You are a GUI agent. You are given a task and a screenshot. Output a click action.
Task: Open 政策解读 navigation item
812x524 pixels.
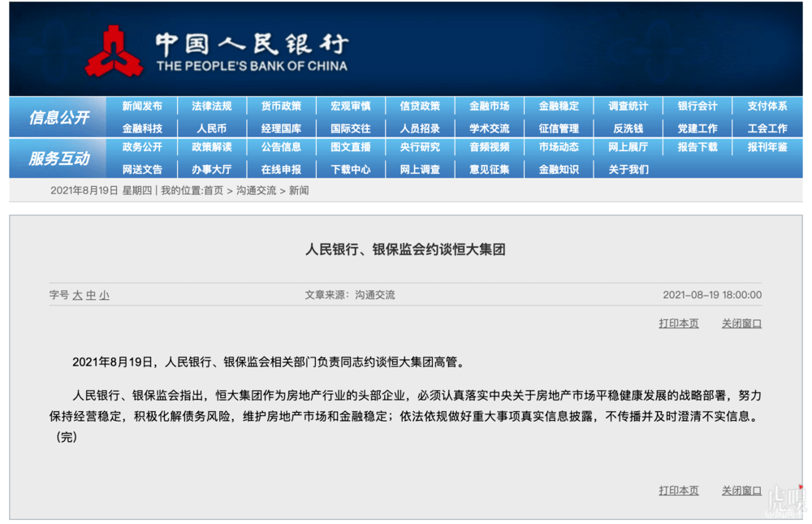tap(211, 147)
